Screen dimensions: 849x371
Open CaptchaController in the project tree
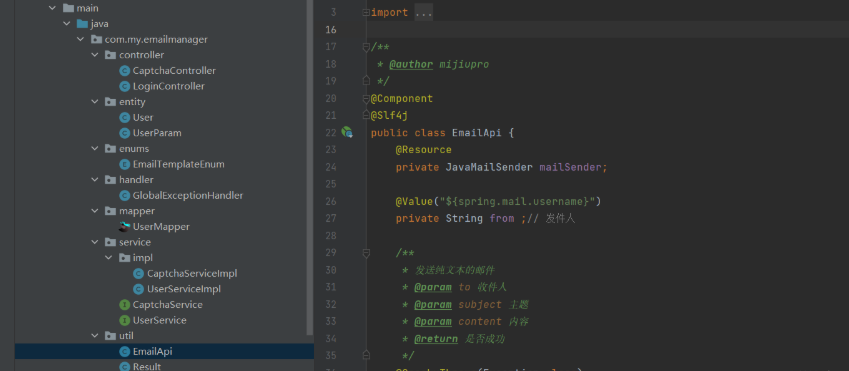coord(174,71)
